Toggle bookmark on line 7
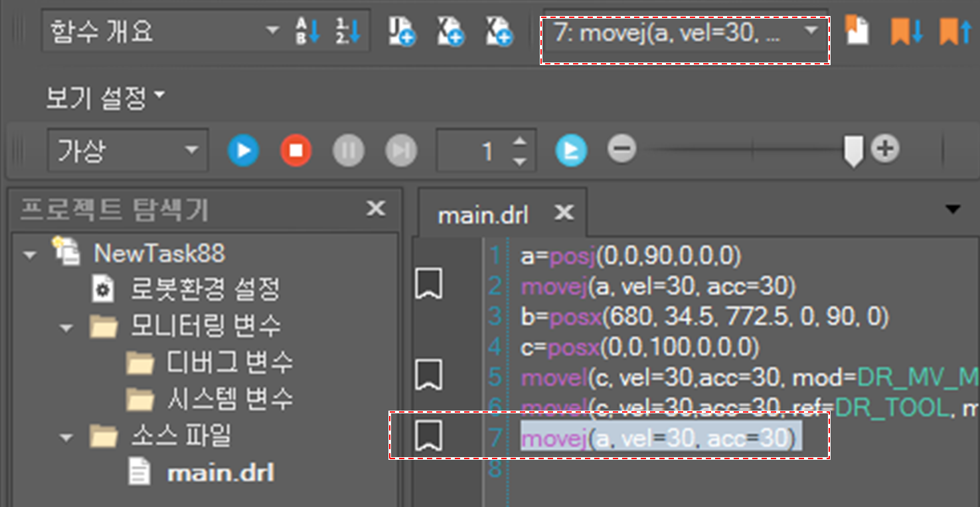 click(428, 436)
